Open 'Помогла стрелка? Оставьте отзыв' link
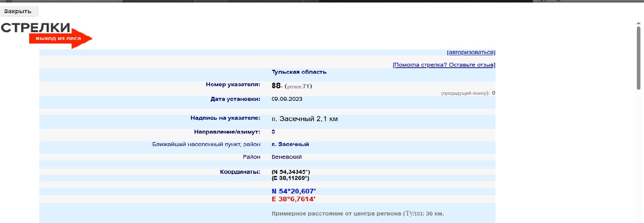The width and height of the screenshot is (644, 223). (444, 65)
